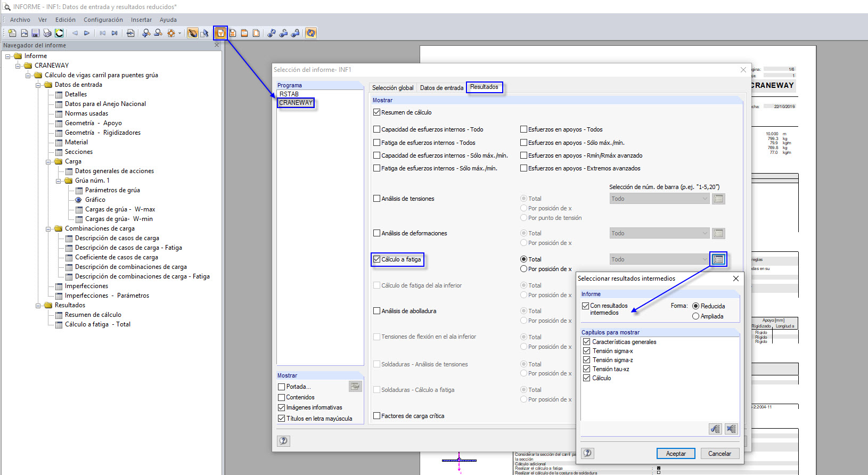Collapse Resultados tree node

[38, 305]
